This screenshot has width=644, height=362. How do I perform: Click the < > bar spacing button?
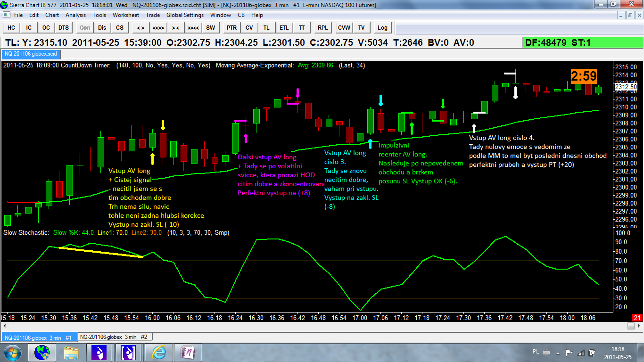click(x=140, y=28)
